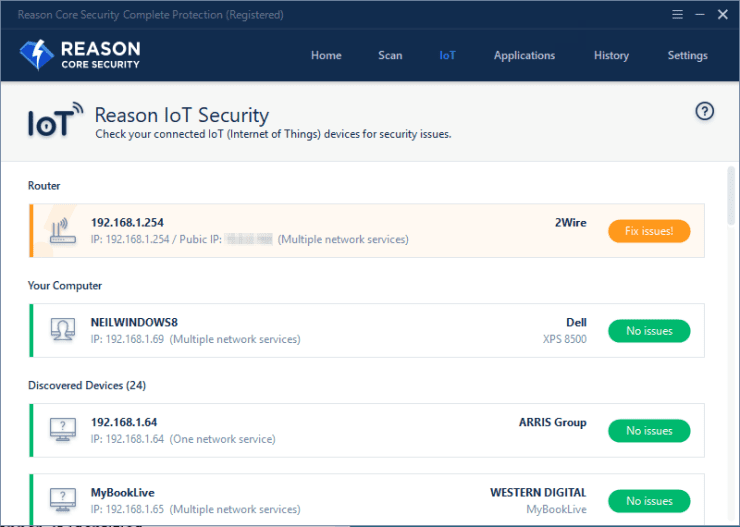Click the computer icon for NEILWINDOWS8

pos(63,330)
